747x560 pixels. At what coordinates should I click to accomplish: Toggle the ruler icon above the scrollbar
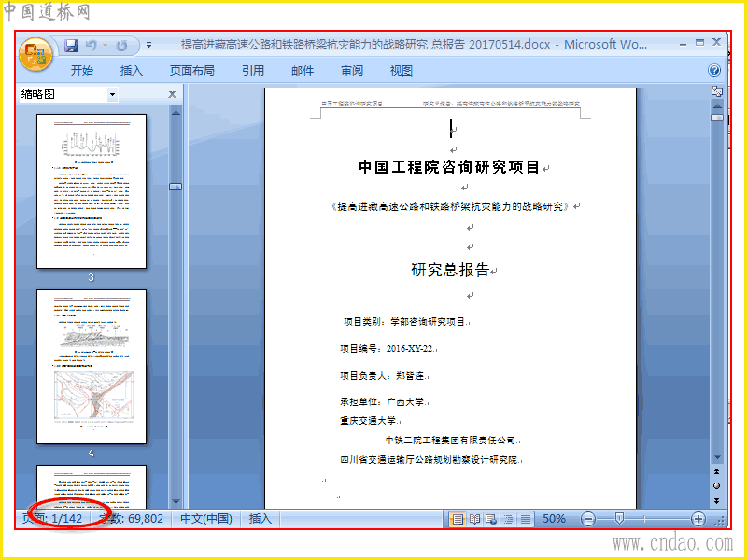pyautogui.click(x=716, y=91)
